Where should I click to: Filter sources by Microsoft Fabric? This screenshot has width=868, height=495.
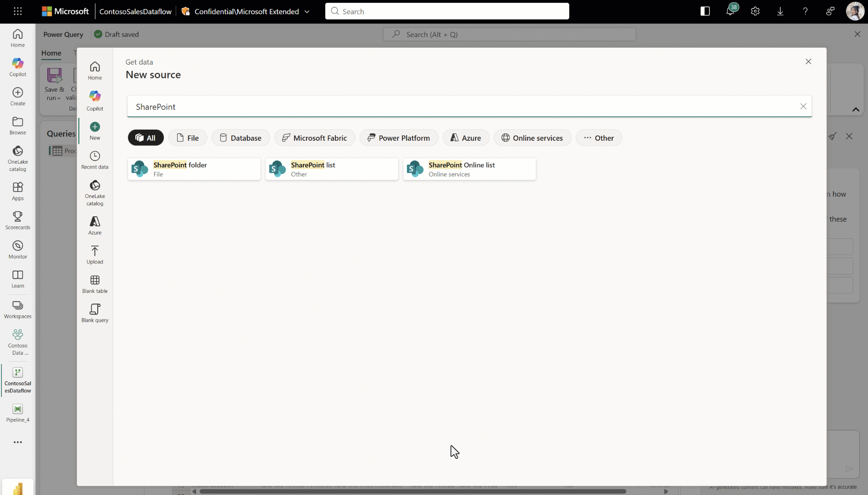click(314, 138)
